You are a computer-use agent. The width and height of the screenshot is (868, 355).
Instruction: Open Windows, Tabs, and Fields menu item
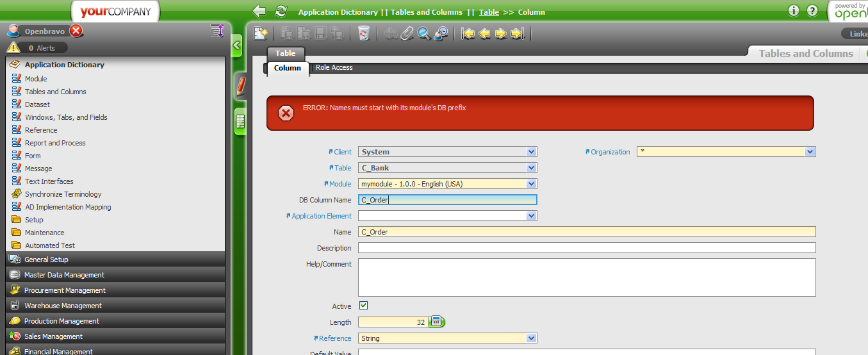click(x=66, y=117)
